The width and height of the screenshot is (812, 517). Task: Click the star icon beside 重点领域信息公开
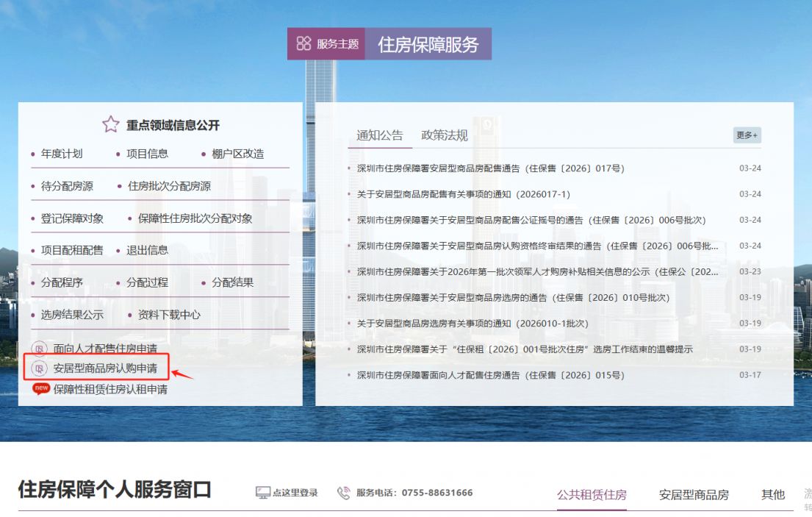(110, 124)
